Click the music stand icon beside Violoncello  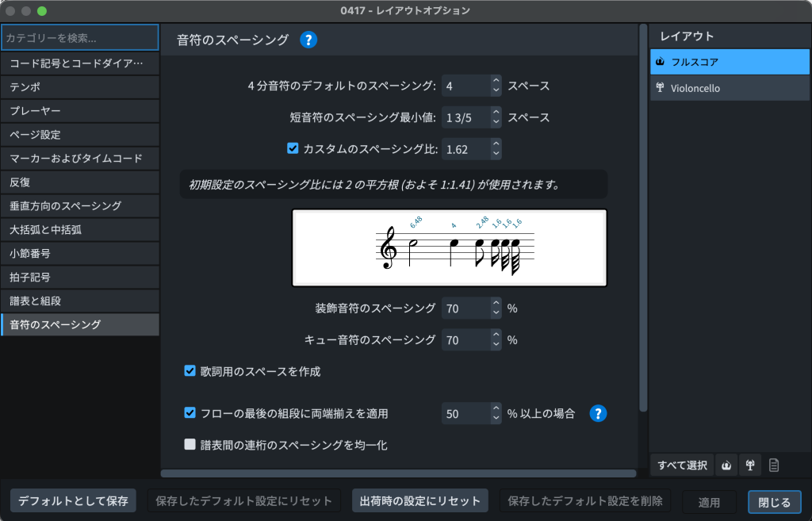[x=660, y=88]
